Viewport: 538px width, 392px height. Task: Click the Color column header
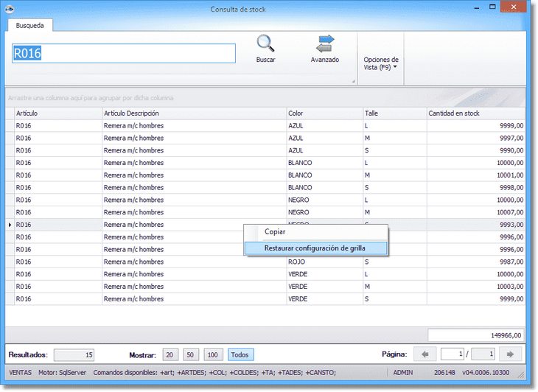[x=323, y=113]
